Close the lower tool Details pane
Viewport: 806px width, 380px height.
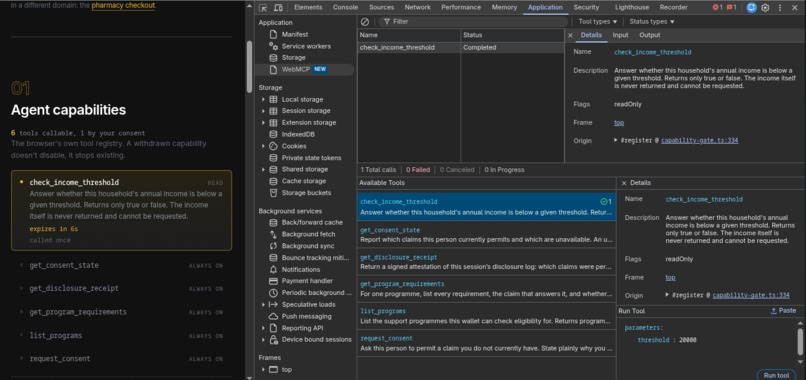click(624, 183)
